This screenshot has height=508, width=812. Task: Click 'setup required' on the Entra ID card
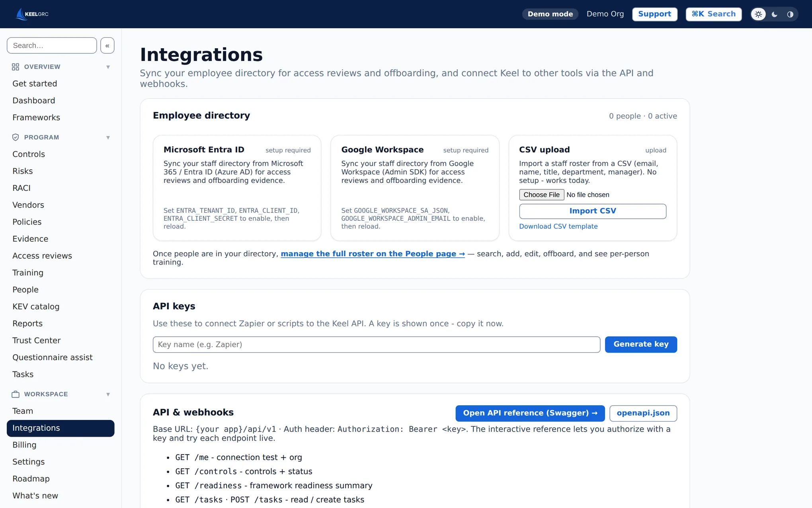(288, 150)
